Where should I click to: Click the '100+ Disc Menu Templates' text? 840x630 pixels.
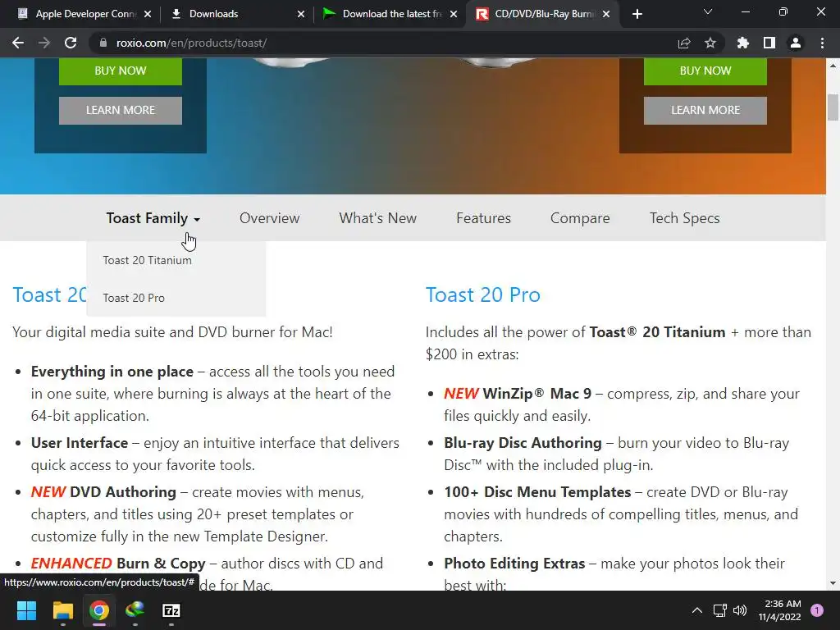coord(537,492)
